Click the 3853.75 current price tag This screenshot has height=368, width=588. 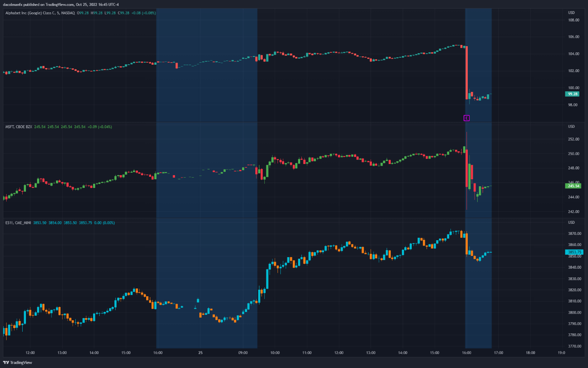(x=574, y=252)
